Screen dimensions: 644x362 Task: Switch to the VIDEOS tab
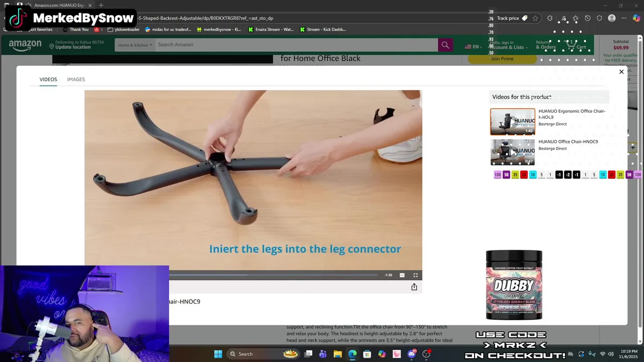[x=48, y=79]
